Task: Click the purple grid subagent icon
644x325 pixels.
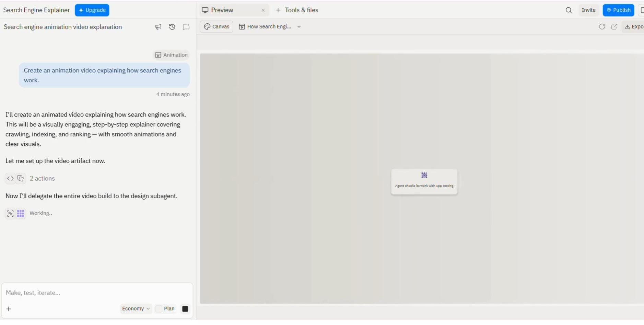Action: point(21,213)
